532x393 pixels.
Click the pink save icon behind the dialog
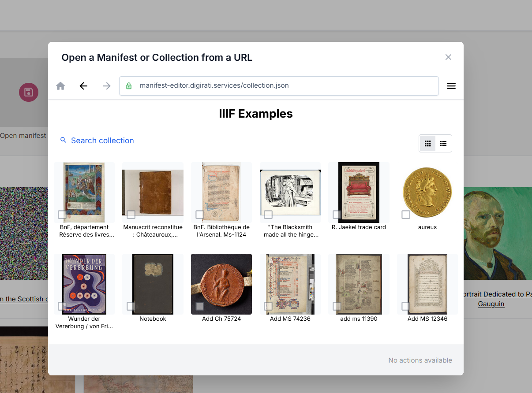click(29, 92)
